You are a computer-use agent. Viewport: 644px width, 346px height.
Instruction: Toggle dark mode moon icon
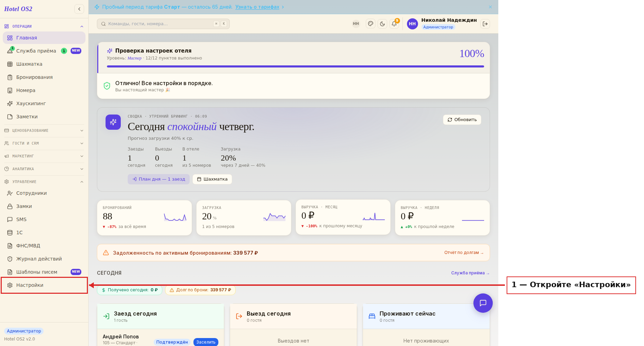(x=382, y=24)
